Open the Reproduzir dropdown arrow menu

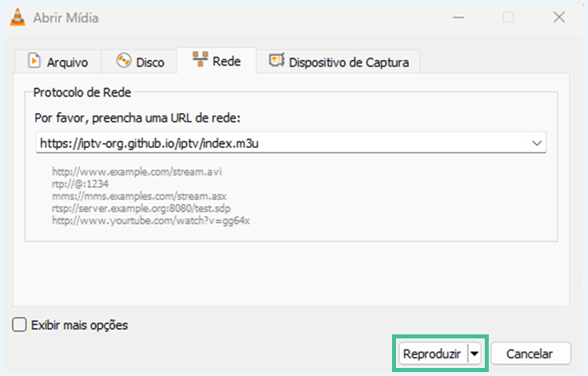tap(474, 354)
